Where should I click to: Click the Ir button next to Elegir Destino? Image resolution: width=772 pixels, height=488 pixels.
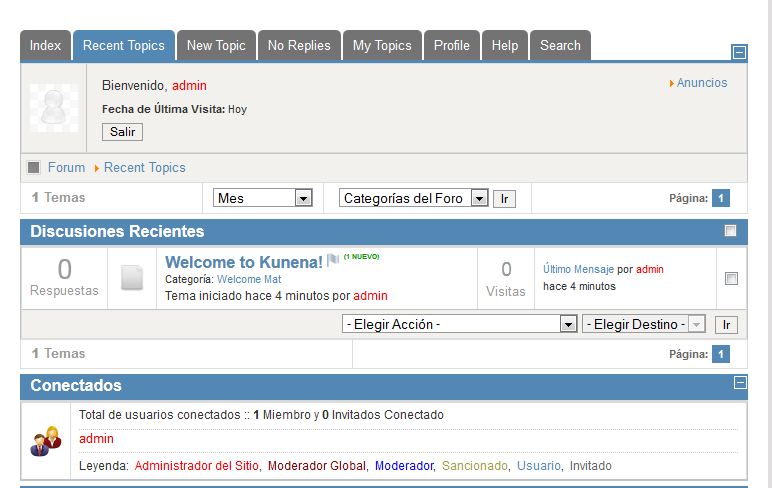727,324
